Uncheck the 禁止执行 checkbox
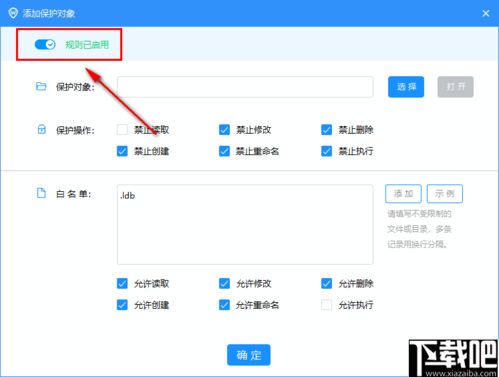 [326, 151]
